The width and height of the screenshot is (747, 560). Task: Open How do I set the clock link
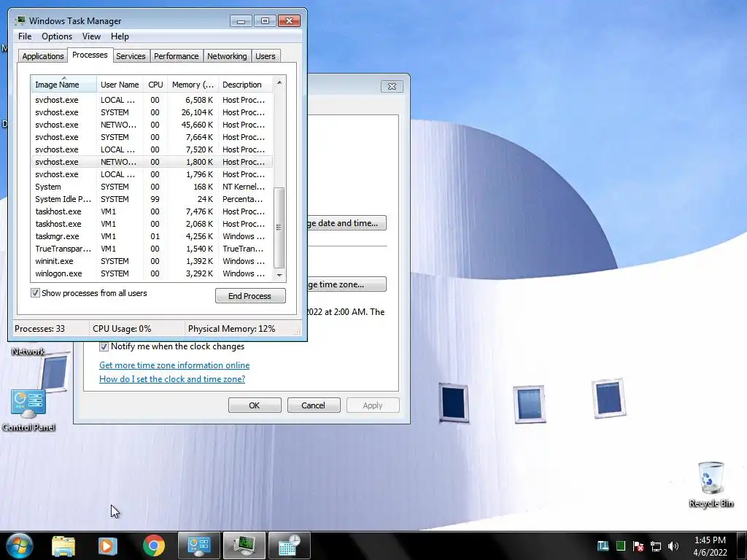(x=172, y=379)
